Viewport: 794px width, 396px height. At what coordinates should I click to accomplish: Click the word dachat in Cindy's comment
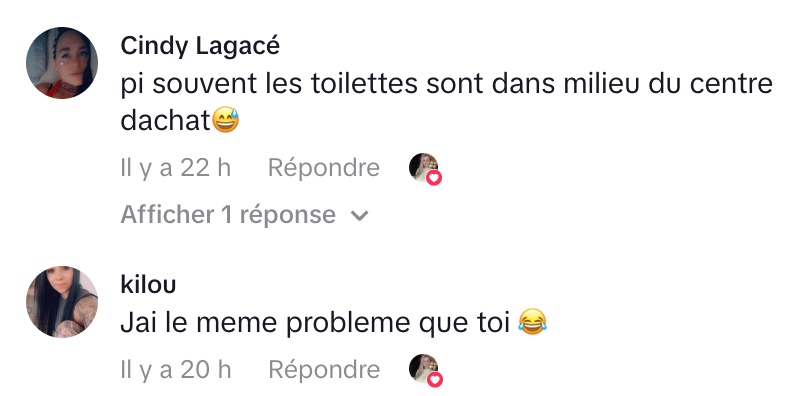point(166,121)
